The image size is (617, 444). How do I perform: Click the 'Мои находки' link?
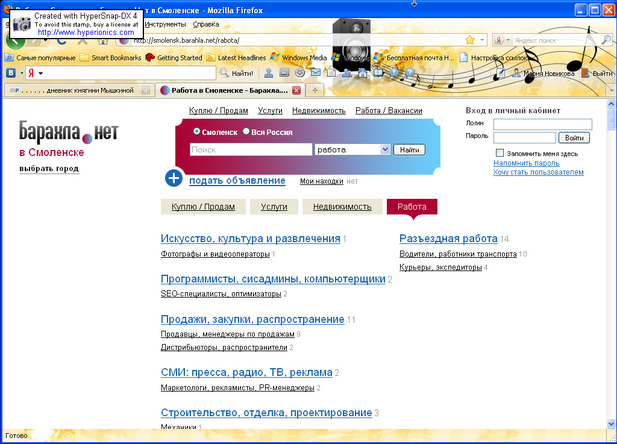[x=321, y=181]
